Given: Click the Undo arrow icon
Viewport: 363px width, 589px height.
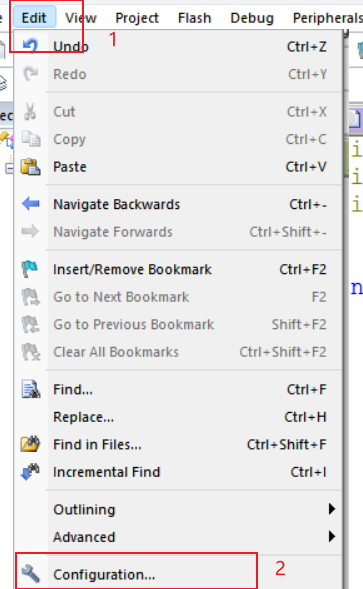Looking at the screenshot, I should point(30,47).
